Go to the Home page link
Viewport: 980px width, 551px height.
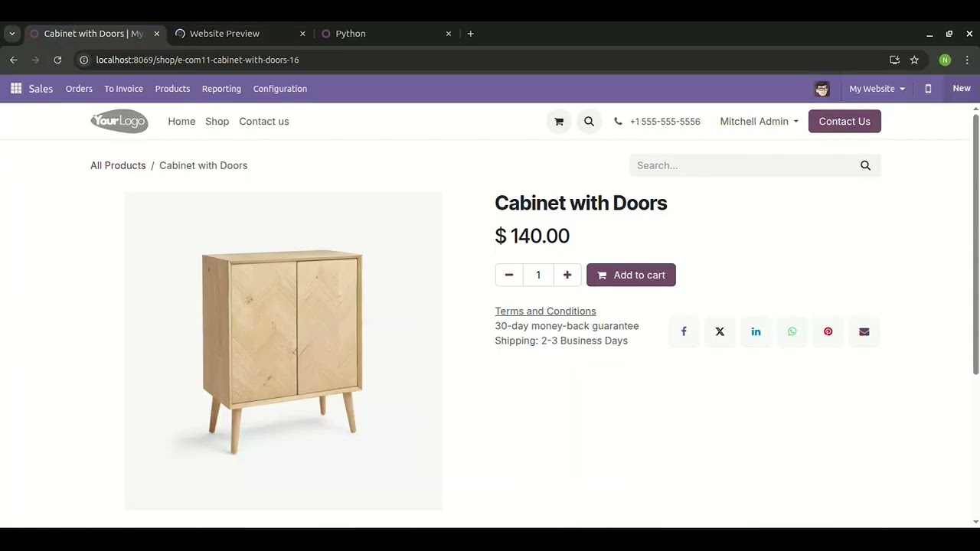coord(181,122)
